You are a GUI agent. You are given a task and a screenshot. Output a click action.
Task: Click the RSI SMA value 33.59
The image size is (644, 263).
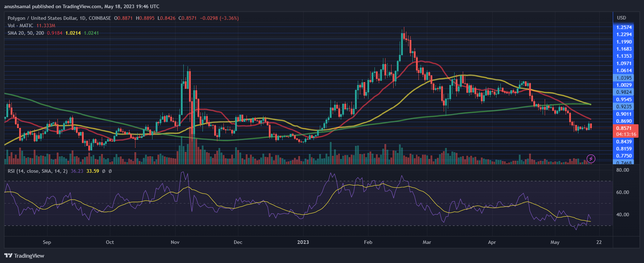[x=93, y=171]
